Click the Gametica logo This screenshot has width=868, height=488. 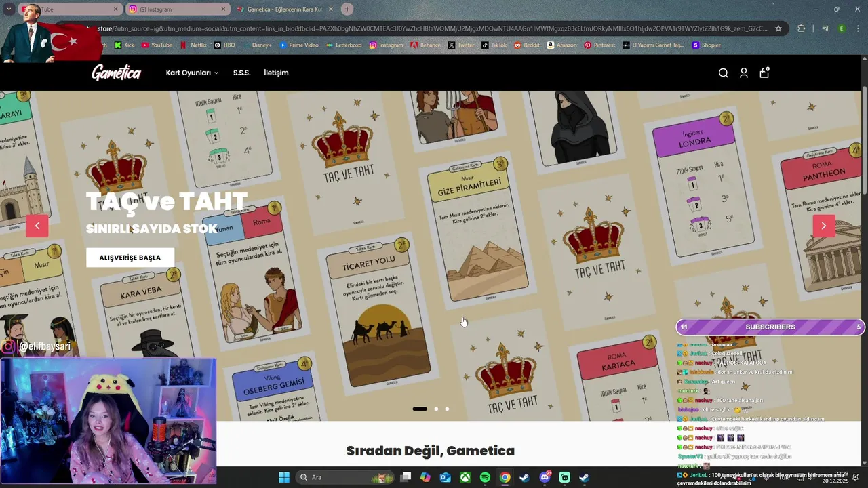click(x=117, y=73)
